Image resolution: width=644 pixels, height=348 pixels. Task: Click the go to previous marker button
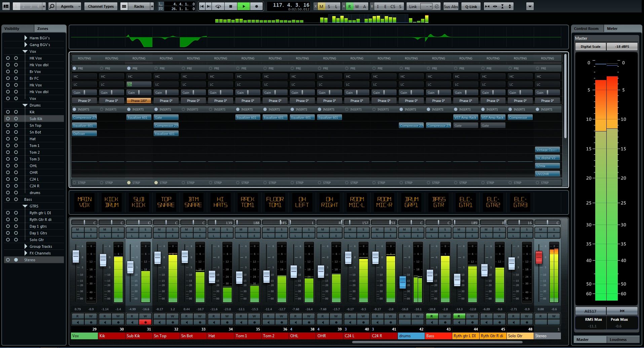tap(202, 6)
